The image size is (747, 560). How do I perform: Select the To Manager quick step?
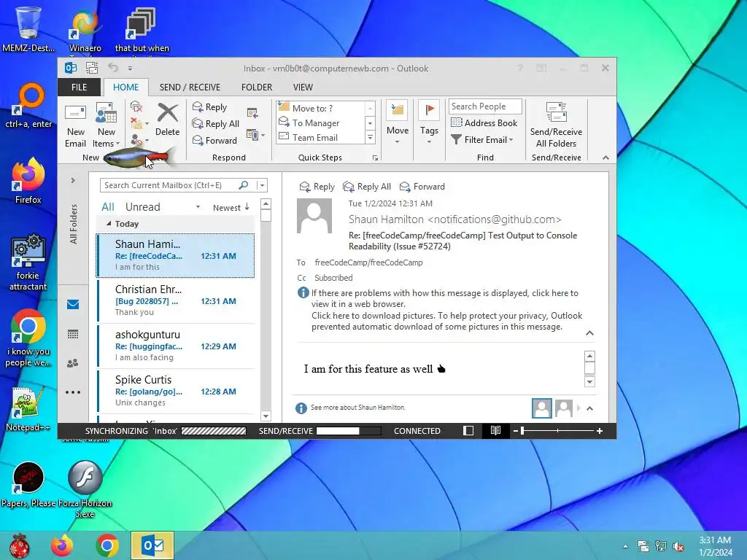320,122
